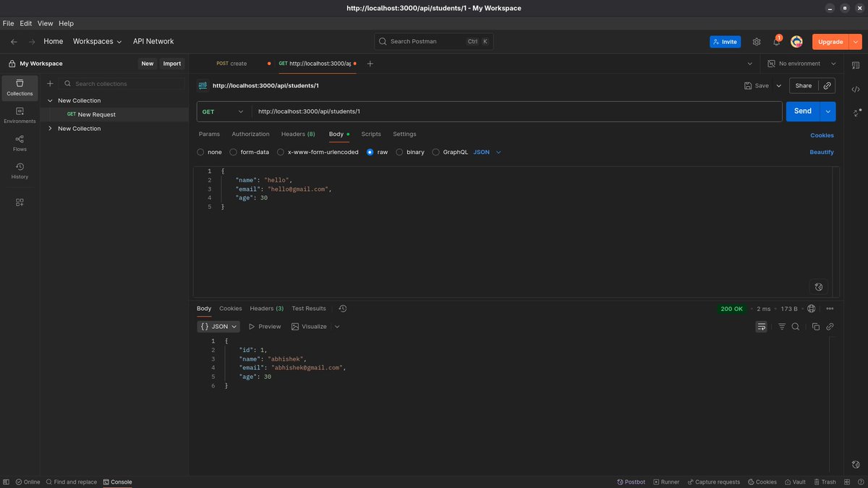
Task: Open the user profile avatar
Action: [x=796, y=42]
